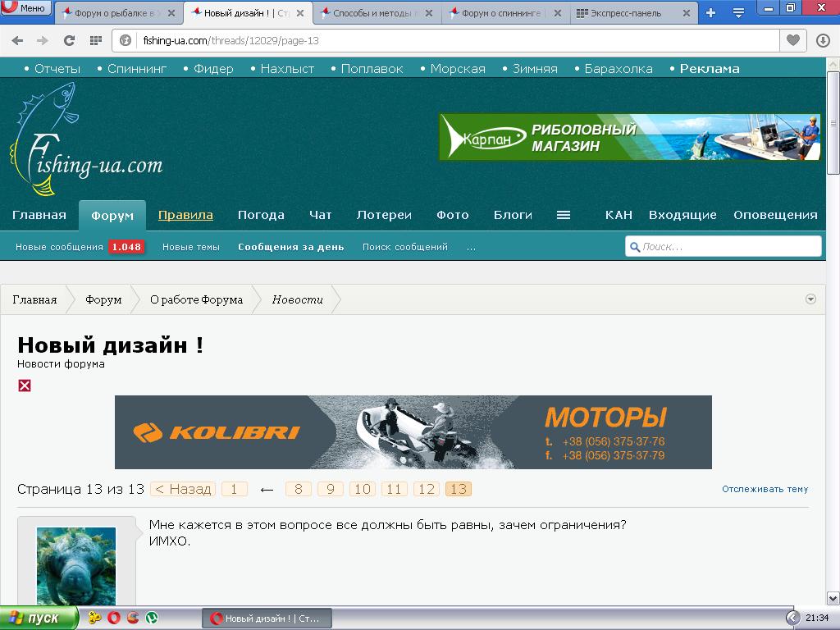Expand the breadcrumb dropdown arrow
Viewport: 840px width, 630px height.
(810, 299)
